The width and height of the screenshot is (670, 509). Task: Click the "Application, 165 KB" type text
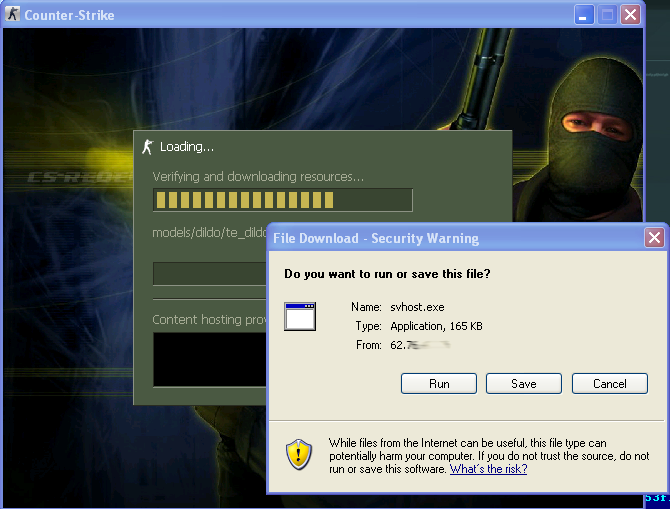click(436, 326)
